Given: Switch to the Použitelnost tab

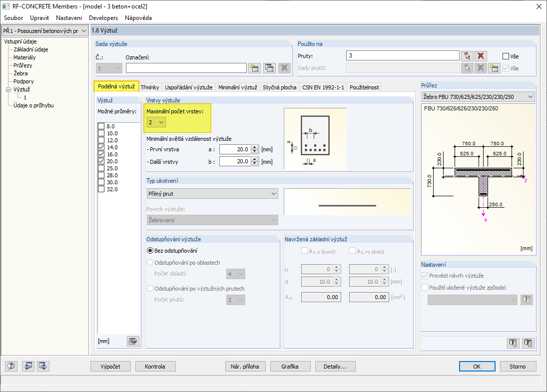Looking at the screenshot, I should pyautogui.click(x=364, y=87).
